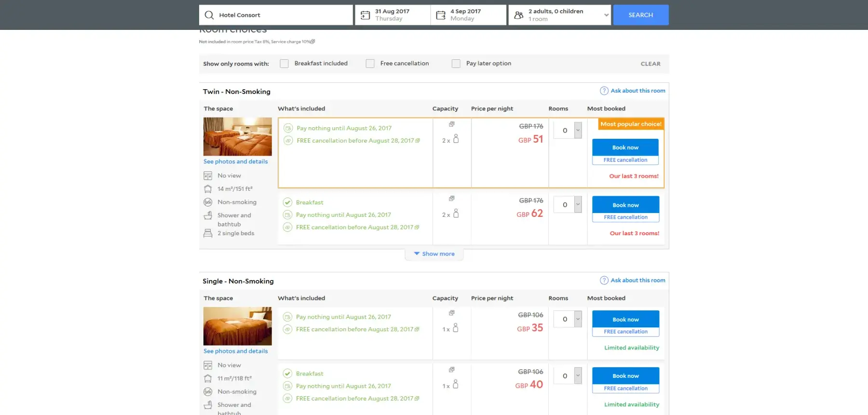This screenshot has width=868, height=415.
Task: Open See photos and details for Twin room
Action: pos(235,161)
